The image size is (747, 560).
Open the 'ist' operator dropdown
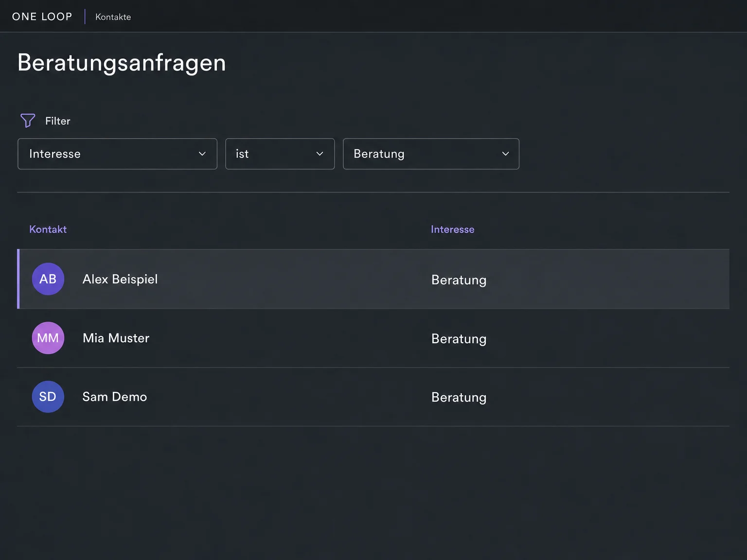click(x=280, y=154)
